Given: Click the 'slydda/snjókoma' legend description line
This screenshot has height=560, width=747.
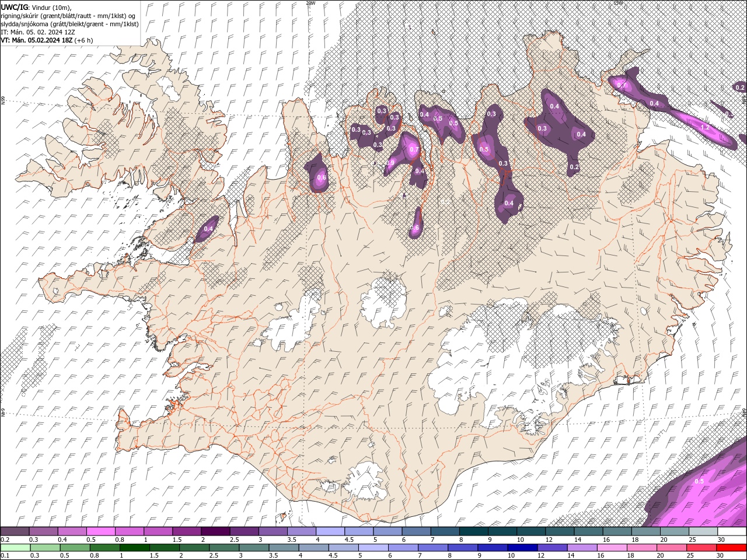Looking at the screenshot, I should (x=69, y=24).
